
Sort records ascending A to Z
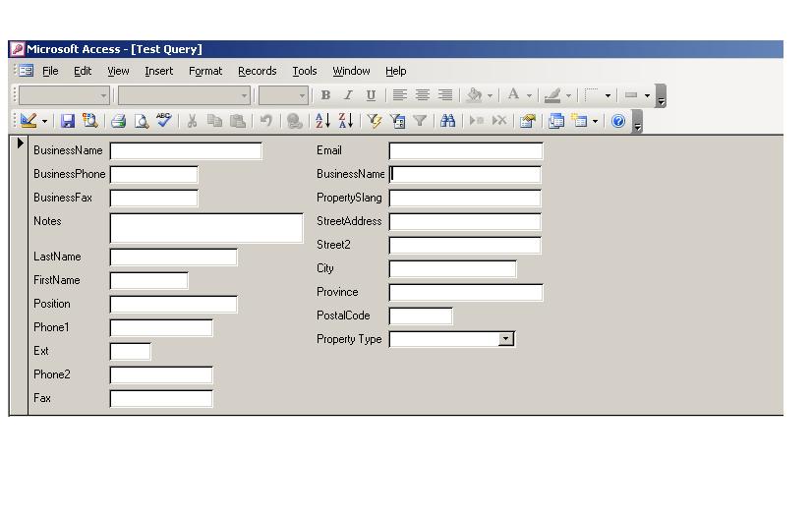(322, 121)
